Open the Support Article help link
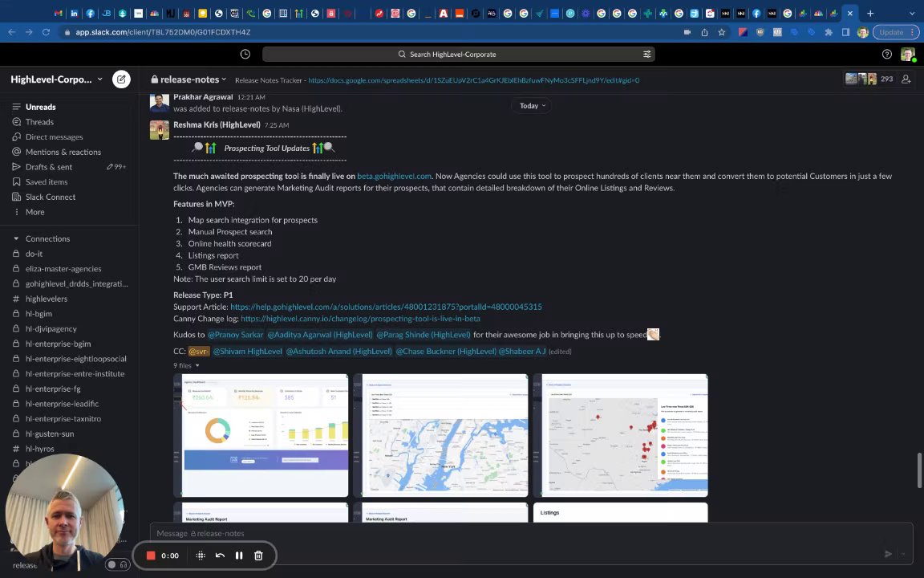Viewport: 924px width, 578px height. (x=386, y=307)
